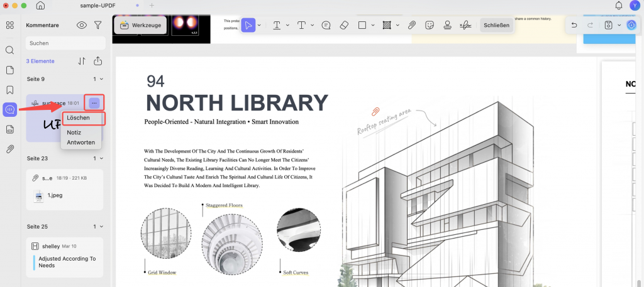The image size is (644, 287).
Task: Open the Werkzeuge tools button
Action: point(140,25)
